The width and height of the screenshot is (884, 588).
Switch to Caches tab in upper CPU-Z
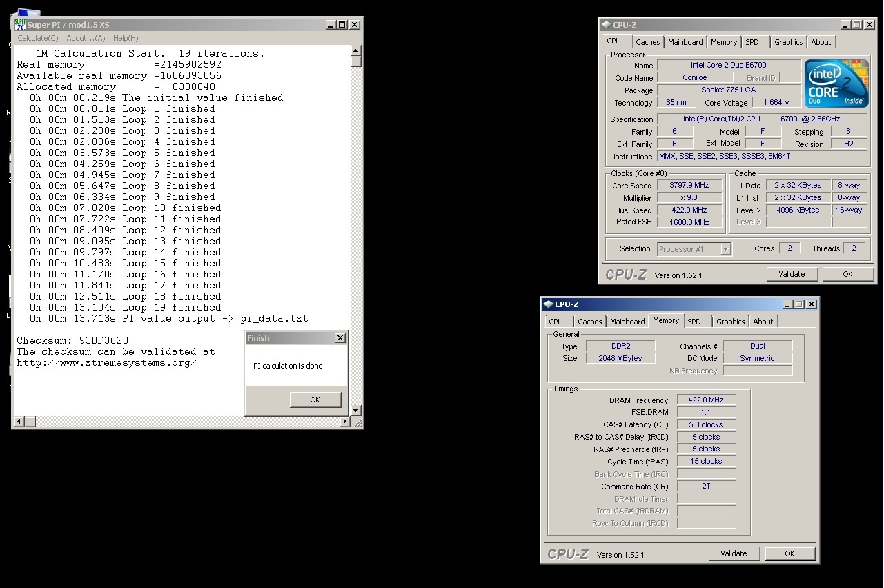[x=647, y=42]
